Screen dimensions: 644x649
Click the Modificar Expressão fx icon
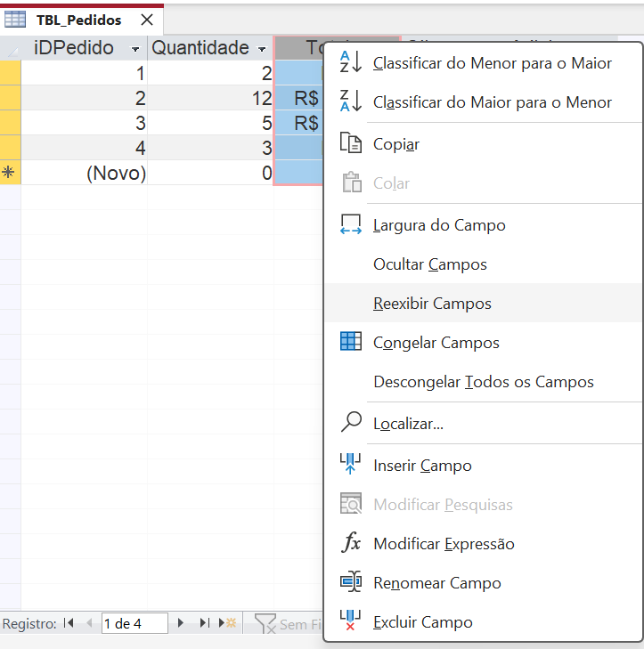[x=351, y=543]
